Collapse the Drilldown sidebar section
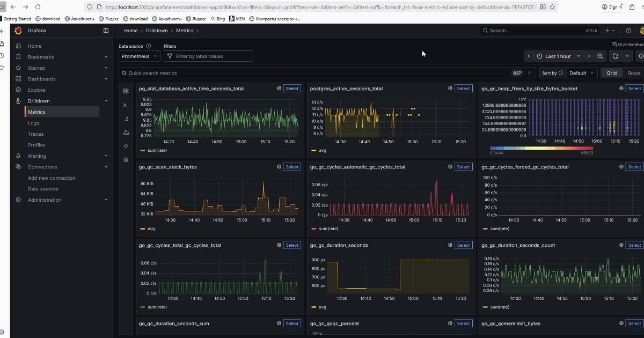 [106, 101]
